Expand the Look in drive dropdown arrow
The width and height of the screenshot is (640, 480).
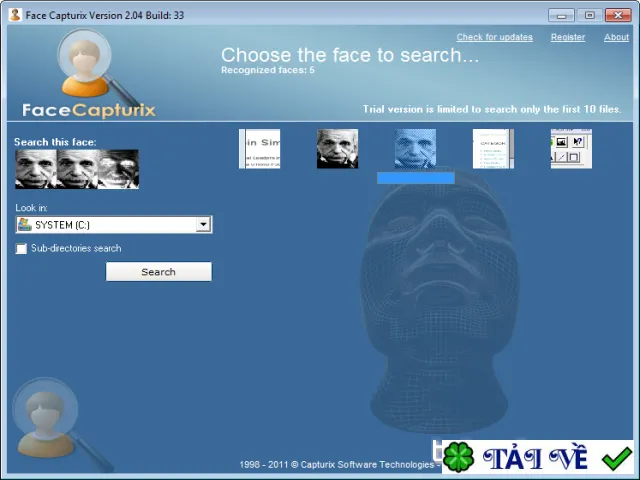[203, 224]
